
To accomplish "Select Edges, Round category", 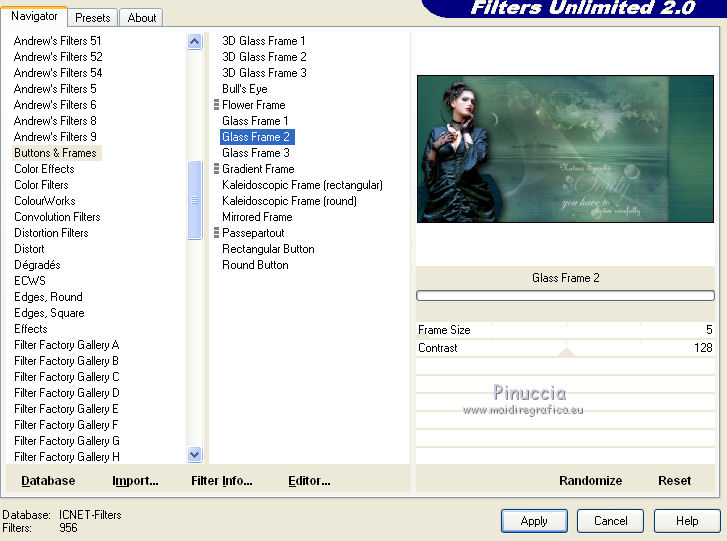I will pos(48,297).
